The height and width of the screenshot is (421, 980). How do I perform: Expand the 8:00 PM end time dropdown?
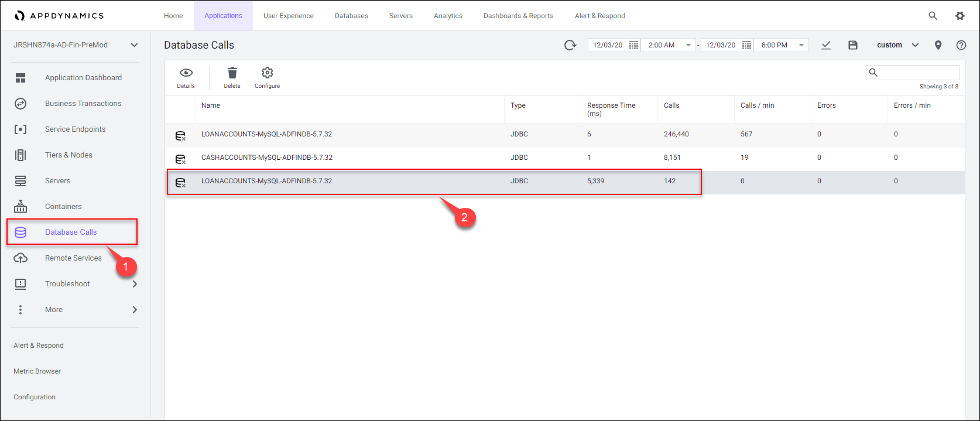[x=801, y=45]
